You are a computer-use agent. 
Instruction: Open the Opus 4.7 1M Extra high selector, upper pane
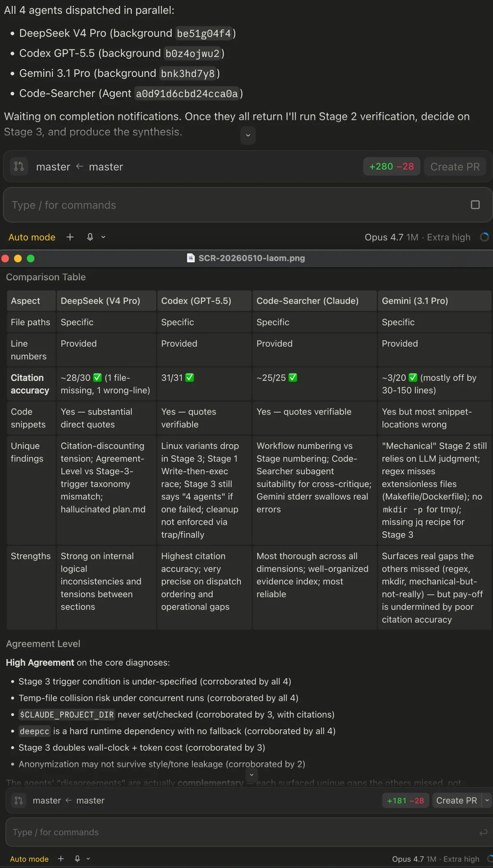[x=417, y=237]
